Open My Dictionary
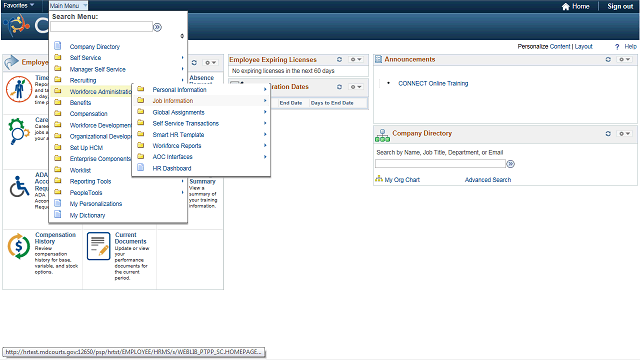 (x=87, y=215)
